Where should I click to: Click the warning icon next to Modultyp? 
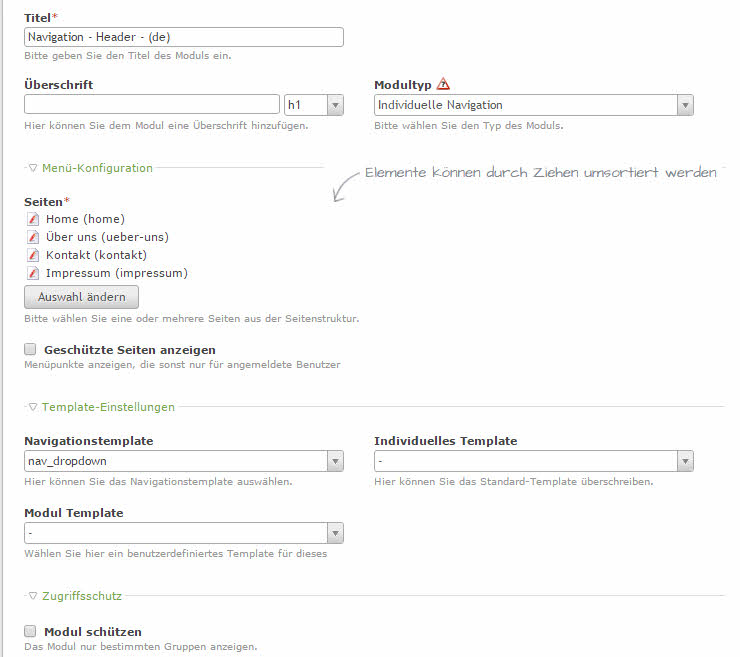coord(443,85)
